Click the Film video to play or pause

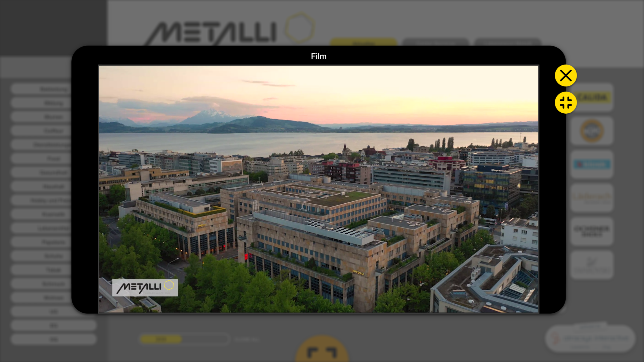[x=318, y=189]
